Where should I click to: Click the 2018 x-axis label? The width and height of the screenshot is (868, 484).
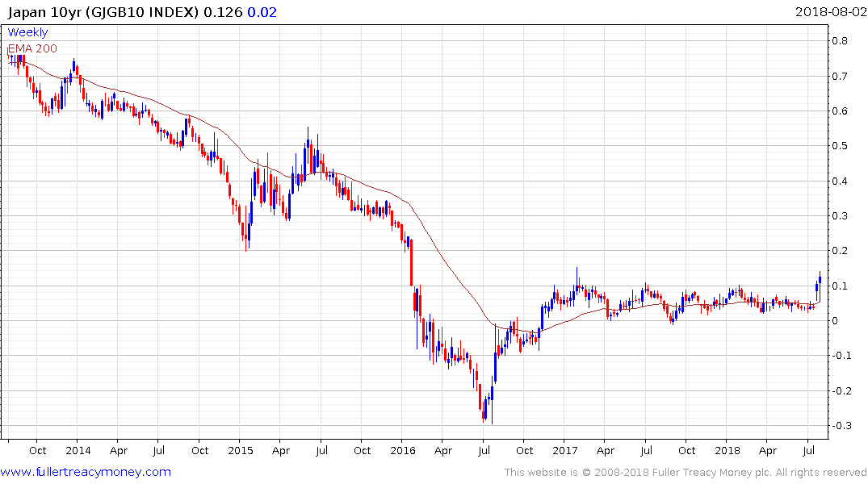[727, 451]
